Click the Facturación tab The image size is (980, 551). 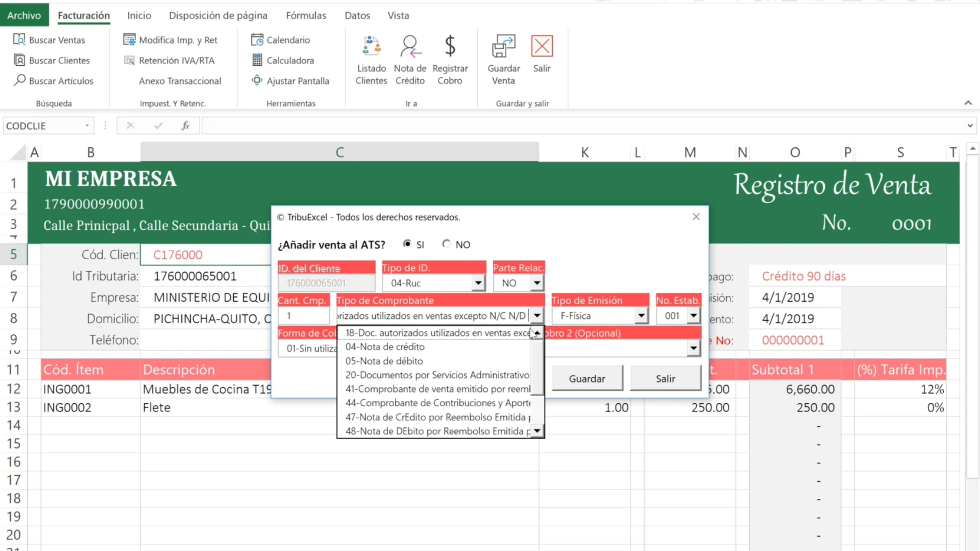click(84, 15)
